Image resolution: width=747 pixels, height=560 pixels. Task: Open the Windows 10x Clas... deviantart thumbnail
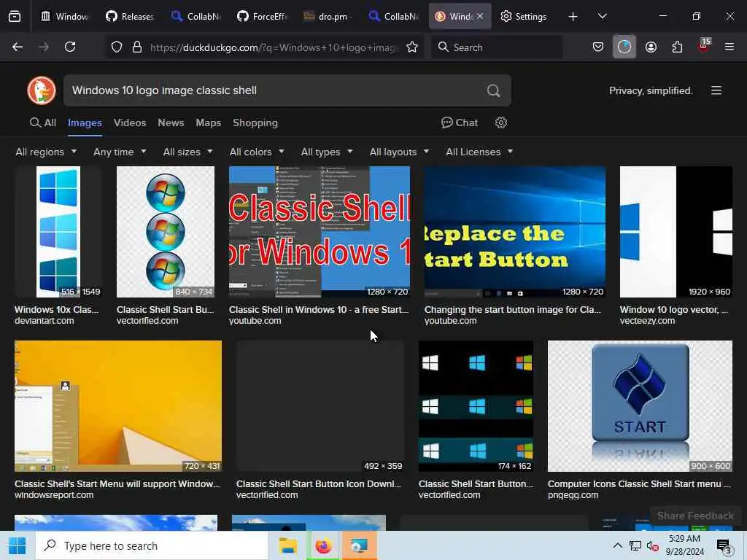[58, 232]
